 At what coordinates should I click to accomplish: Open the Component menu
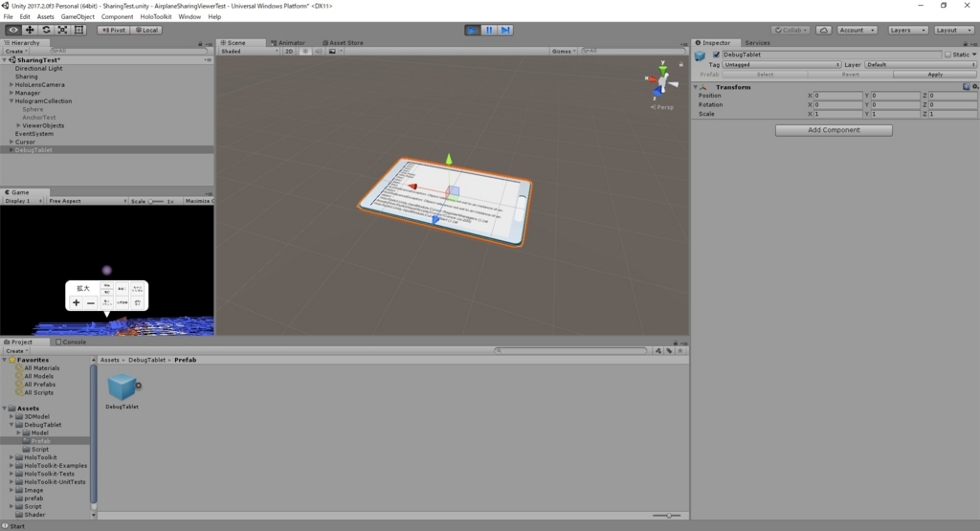tap(117, 17)
